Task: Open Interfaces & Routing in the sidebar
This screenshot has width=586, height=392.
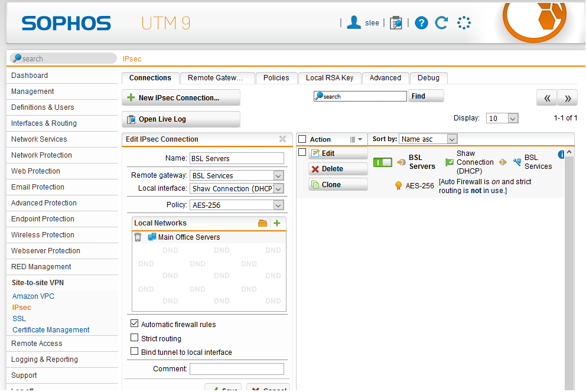Action: (x=44, y=123)
